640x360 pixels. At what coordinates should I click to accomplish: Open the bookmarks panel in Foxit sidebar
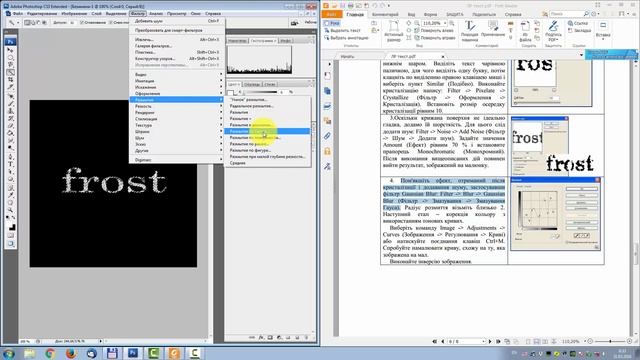point(327,76)
